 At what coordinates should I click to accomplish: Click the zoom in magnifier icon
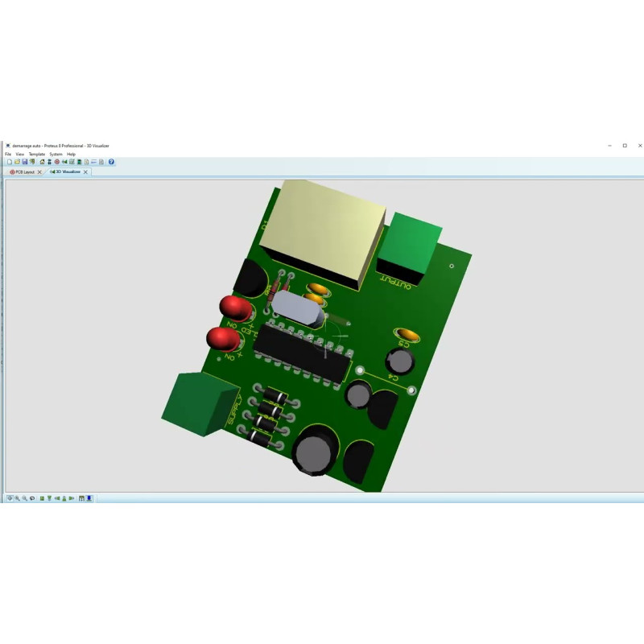[x=17, y=498]
